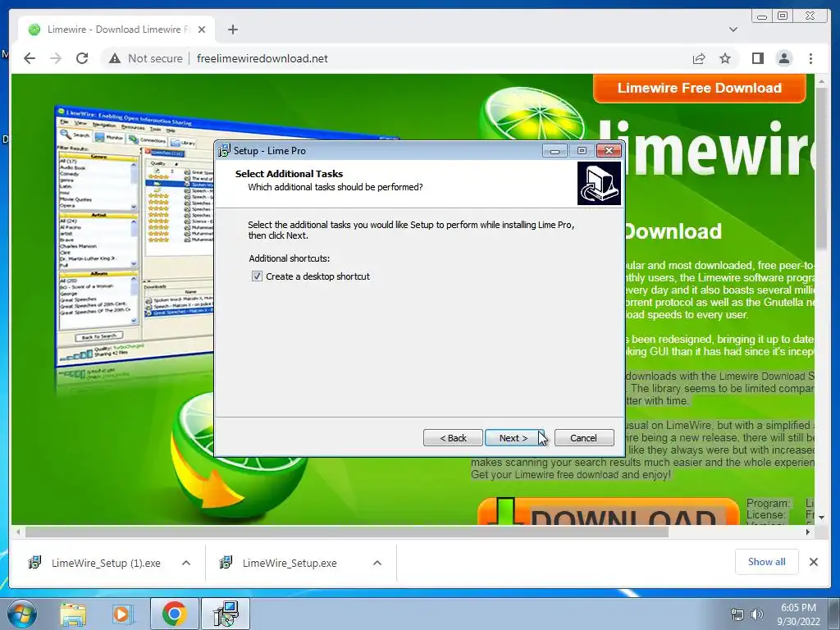Click scrollbar left arrow on the page
The image size is (840, 630).
pyautogui.click(x=18, y=532)
